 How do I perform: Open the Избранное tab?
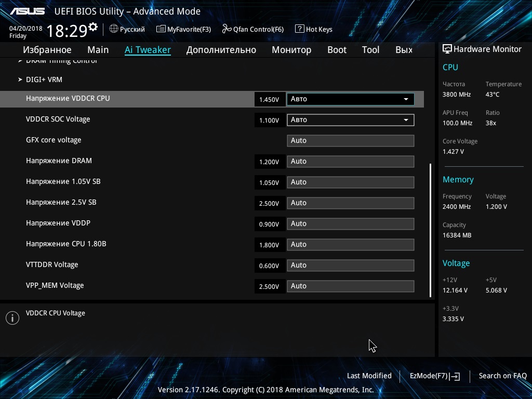(x=47, y=49)
